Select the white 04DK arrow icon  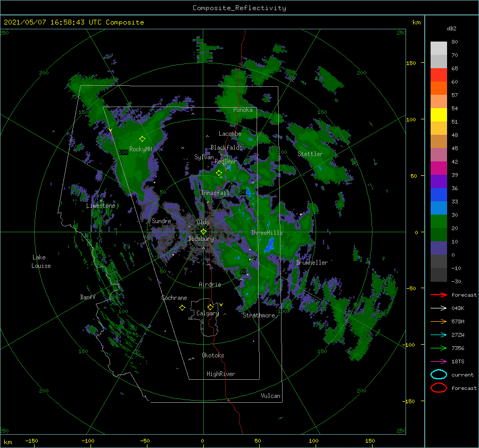pyautogui.click(x=439, y=308)
